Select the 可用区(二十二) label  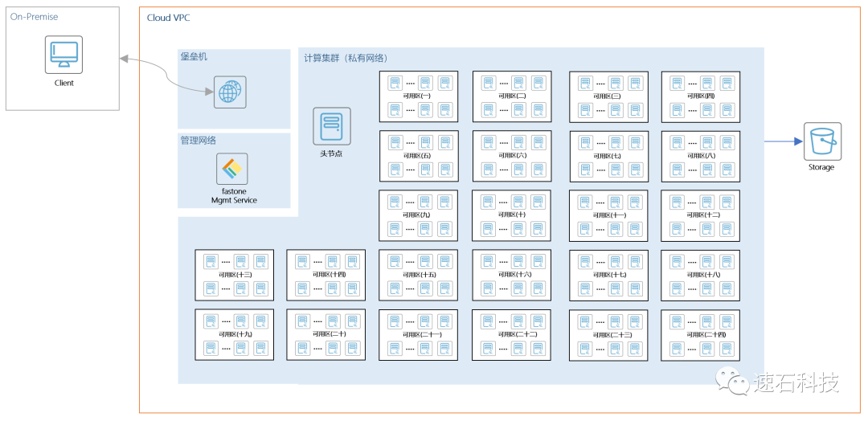pyautogui.click(x=518, y=334)
